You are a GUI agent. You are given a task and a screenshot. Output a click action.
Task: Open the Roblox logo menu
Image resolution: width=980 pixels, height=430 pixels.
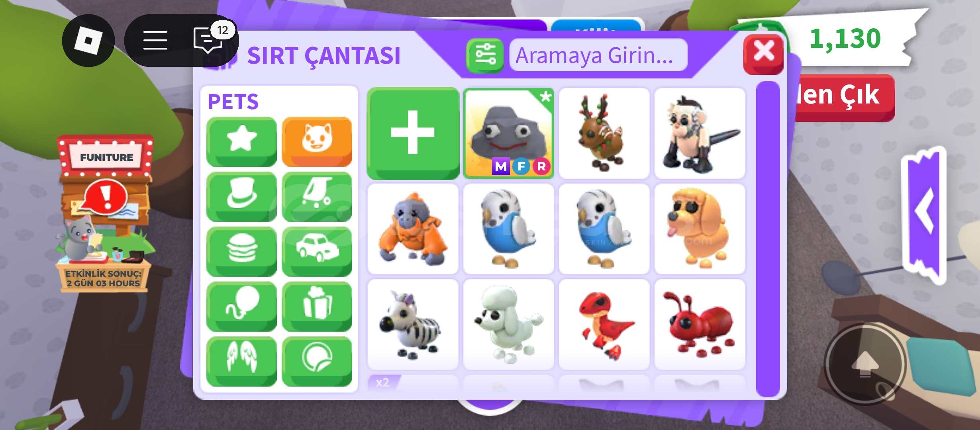pos(88,40)
